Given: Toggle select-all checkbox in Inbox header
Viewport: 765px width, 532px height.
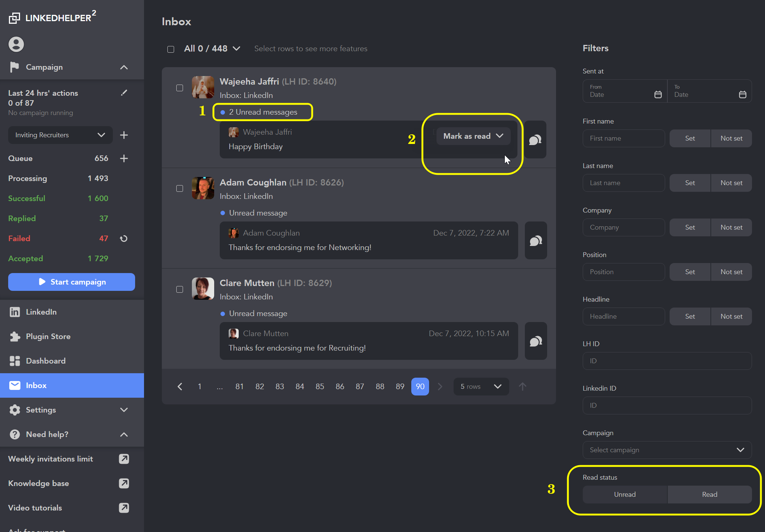Looking at the screenshot, I should point(171,49).
